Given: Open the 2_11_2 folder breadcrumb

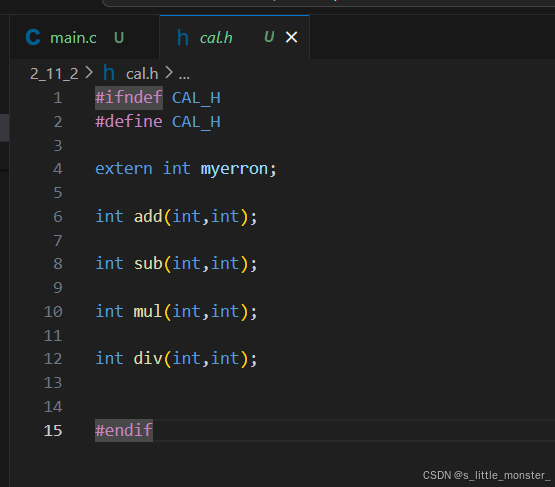Looking at the screenshot, I should point(54,74).
